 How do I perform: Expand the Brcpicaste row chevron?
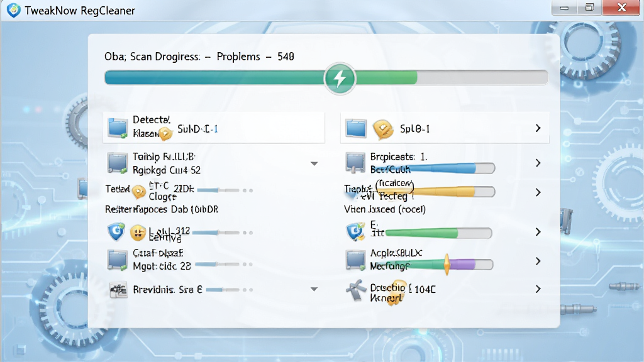click(538, 163)
